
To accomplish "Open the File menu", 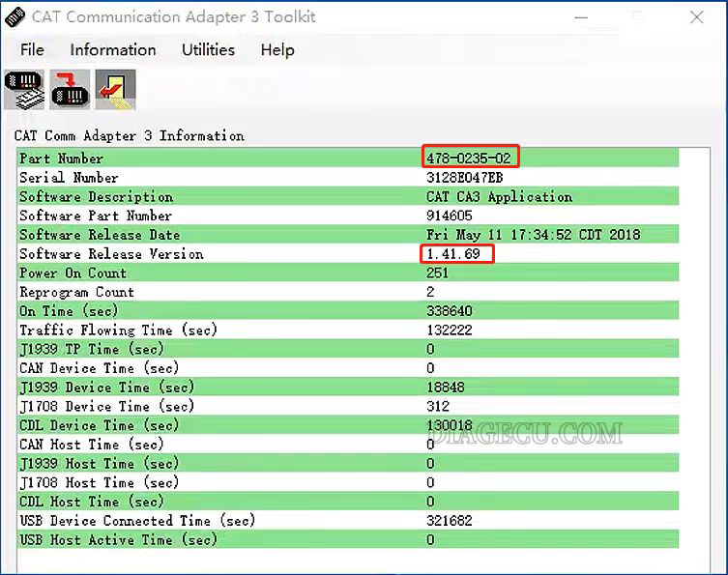I will [32, 49].
